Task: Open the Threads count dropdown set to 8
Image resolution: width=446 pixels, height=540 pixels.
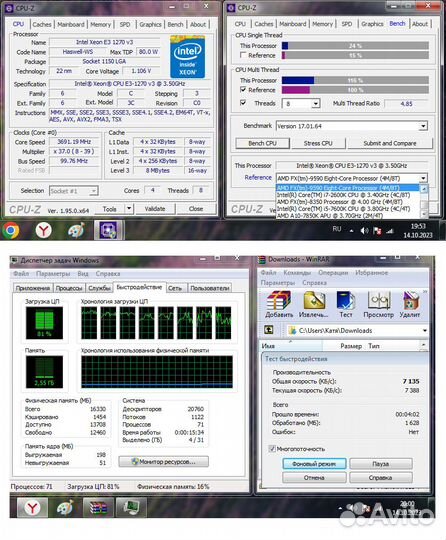Action: [315, 104]
